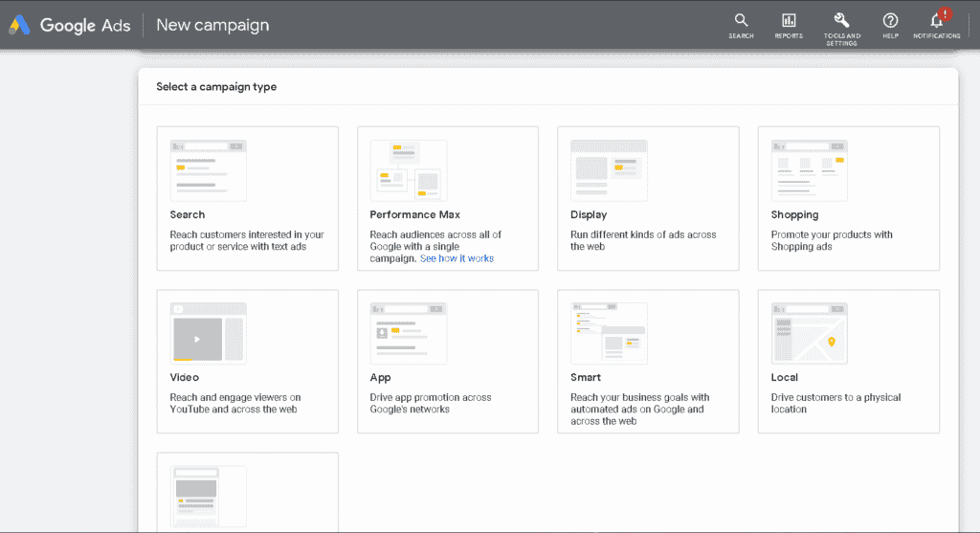Click the 'New campaign' header title
This screenshot has width=980, height=533.
(212, 25)
